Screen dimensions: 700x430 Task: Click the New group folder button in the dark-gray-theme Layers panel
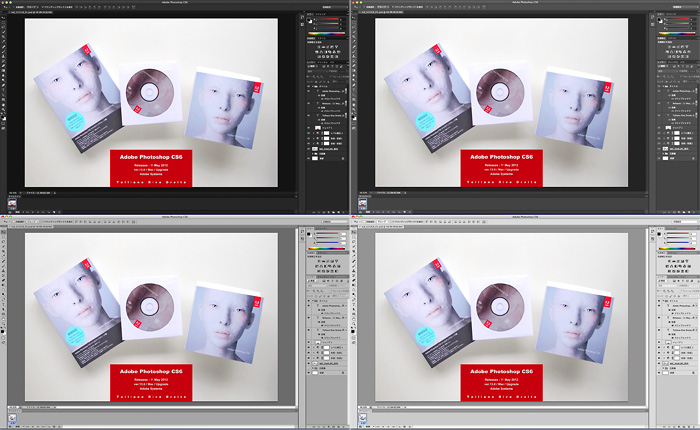(684, 212)
